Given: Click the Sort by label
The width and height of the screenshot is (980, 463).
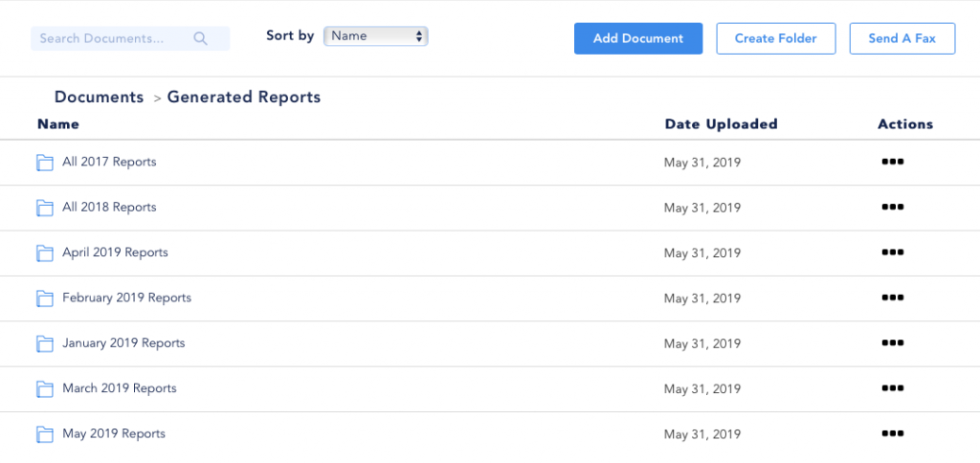Looking at the screenshot, I should [x=290, y=36].
